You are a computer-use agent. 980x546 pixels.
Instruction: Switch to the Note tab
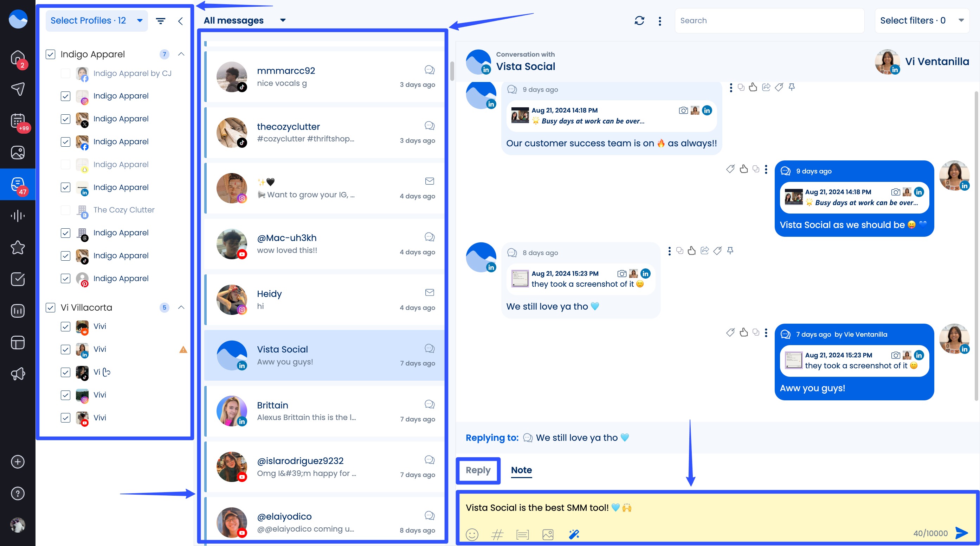click(x=521, y=470)
